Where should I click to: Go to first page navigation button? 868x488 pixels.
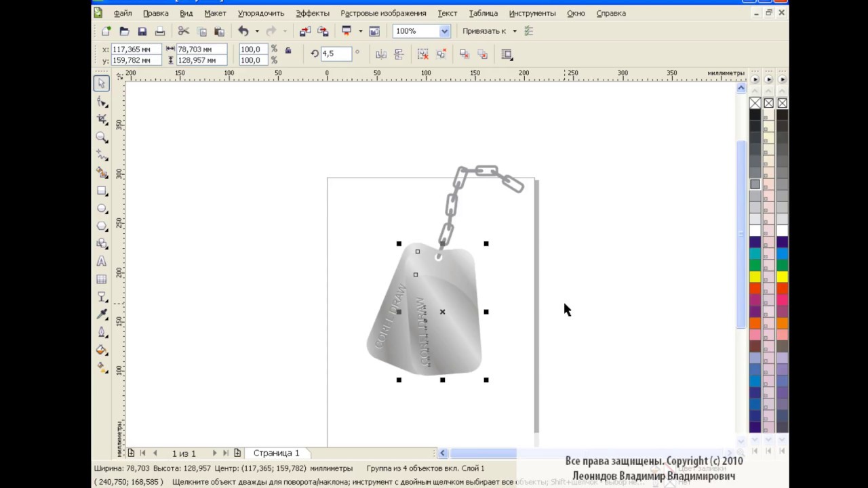142,453
